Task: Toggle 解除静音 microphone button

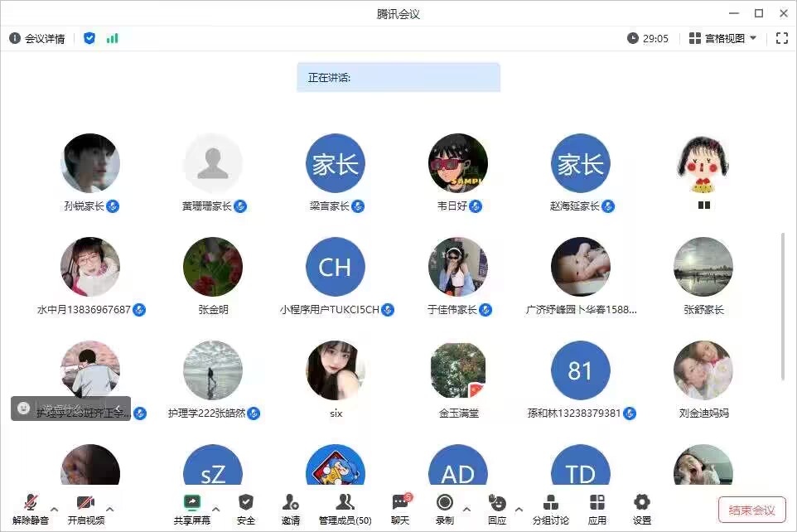Action: coord(31,509)
